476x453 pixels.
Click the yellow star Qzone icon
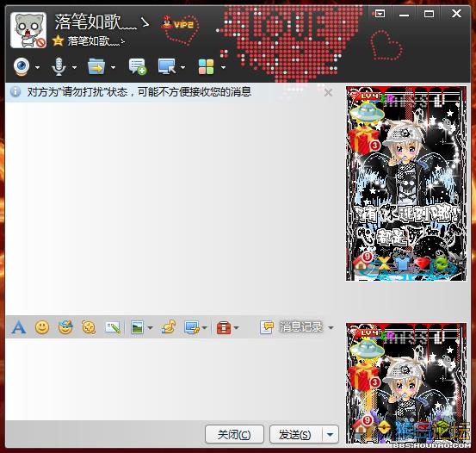[x=58, y=40]
